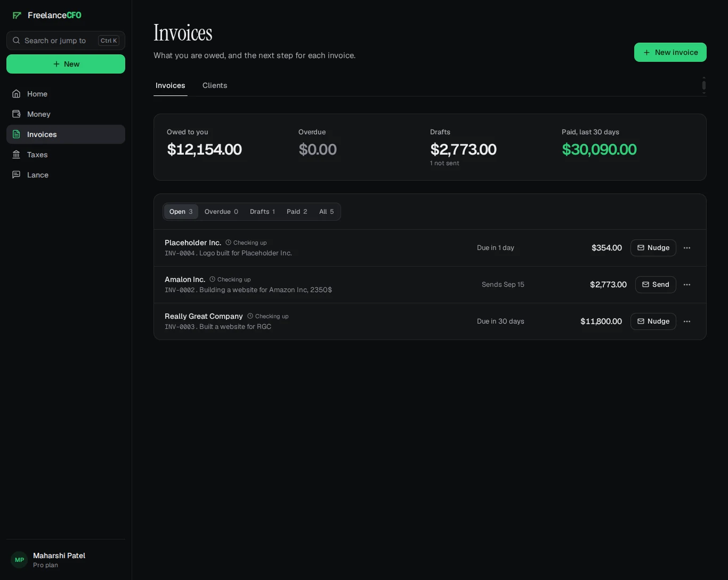This screenshot has width=728, height=580.
Task: Filter invoices by Open 3
Action: pyautogui.click(x=181, y=212)
